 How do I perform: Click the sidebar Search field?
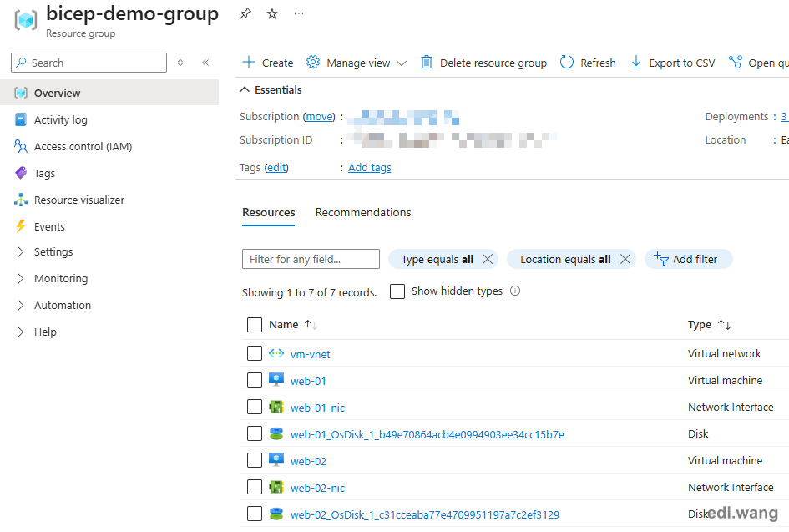click(x=89, y=63)
